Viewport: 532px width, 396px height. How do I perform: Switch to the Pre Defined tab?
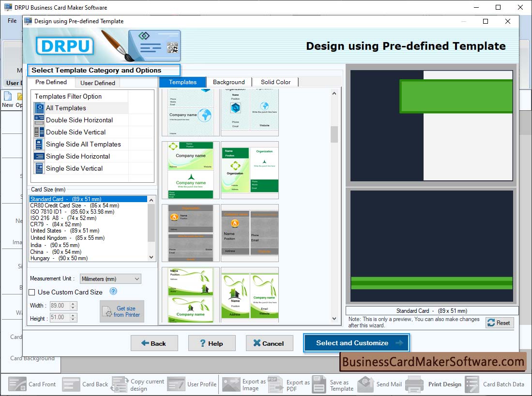click(51, 82)
